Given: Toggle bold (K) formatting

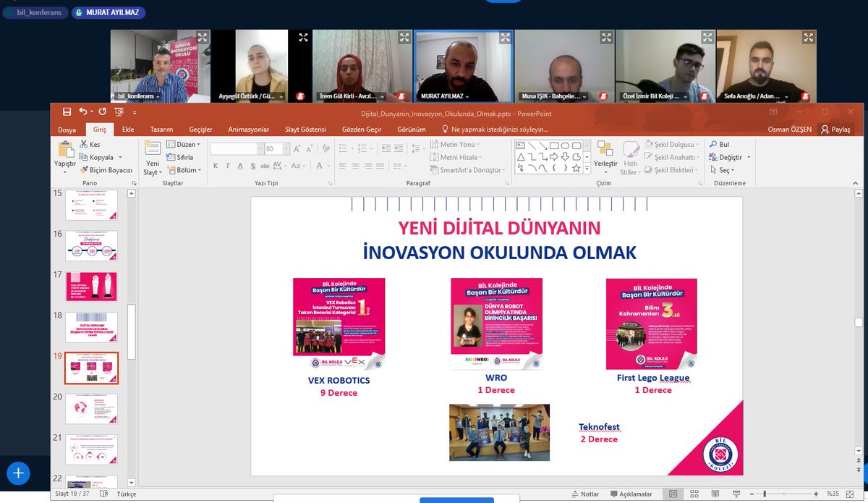Looking at the screenshot, I should (x=216, y=166).
